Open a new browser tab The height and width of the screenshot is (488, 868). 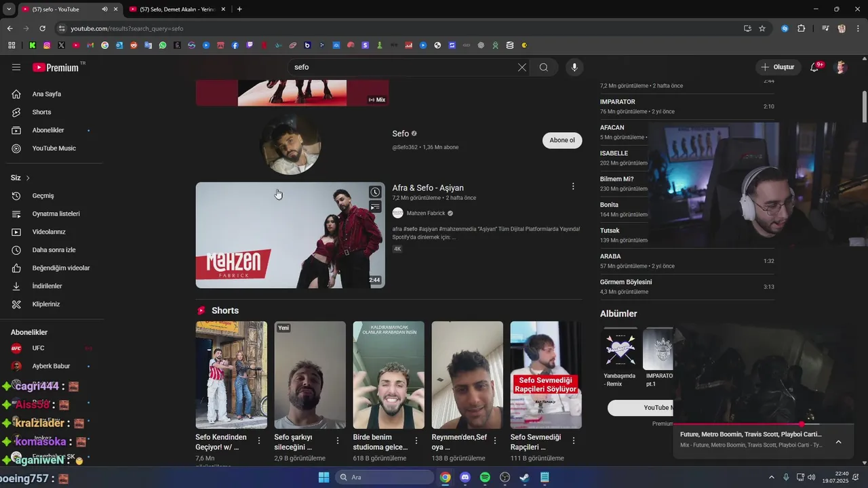click(x=239, y=9)
